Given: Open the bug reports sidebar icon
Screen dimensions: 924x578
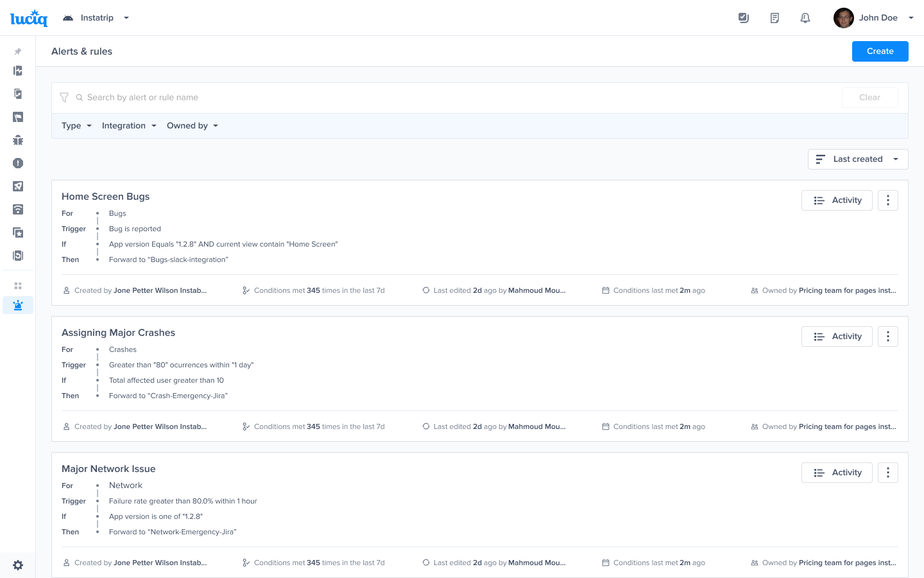Looking at the screenshot, I should pyautogui.click(x=18, y=140).
